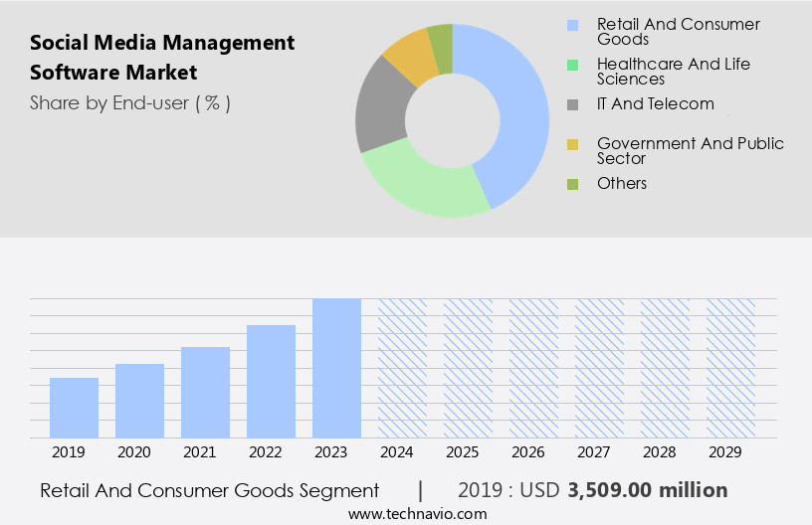Click the green Healthcare And Life Sciences legend swatch
The width and height of the screenshot is (812, 525).
(572, 65)
